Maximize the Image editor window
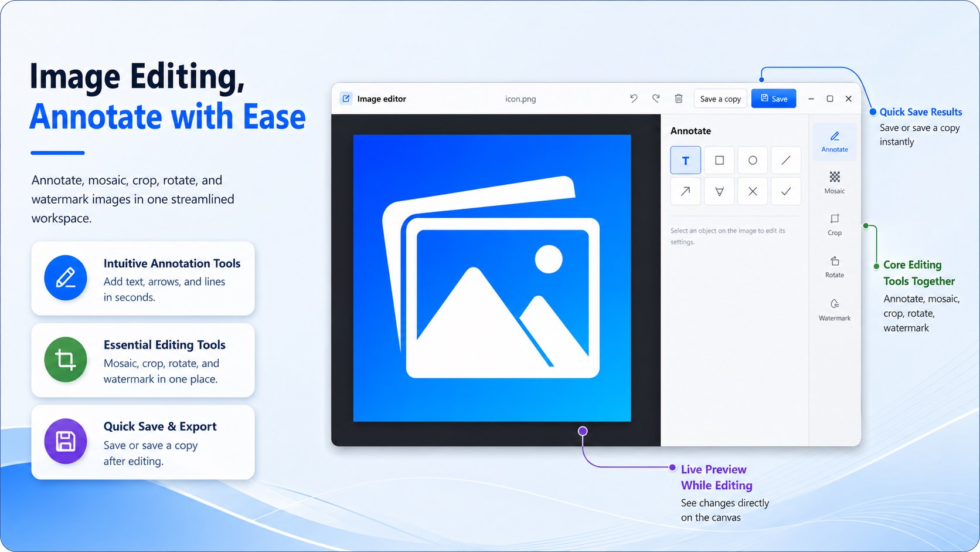 (830, 99)
